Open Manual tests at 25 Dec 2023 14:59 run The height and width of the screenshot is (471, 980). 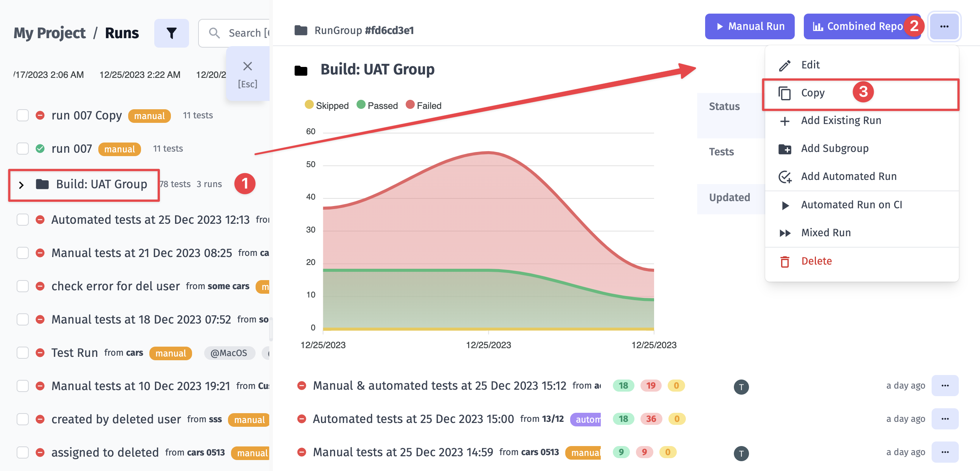[403, 452]
